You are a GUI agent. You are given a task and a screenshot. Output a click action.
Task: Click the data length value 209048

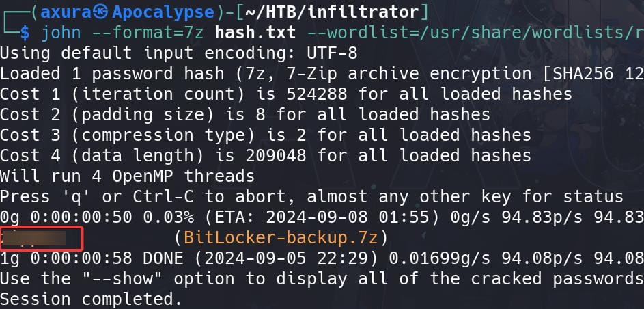(x=276, y=156)
